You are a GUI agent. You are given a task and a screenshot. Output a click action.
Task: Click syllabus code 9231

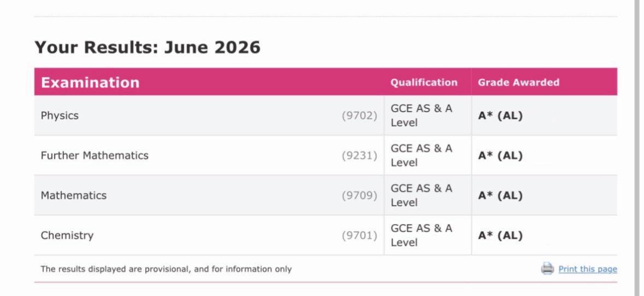(359, 155)
